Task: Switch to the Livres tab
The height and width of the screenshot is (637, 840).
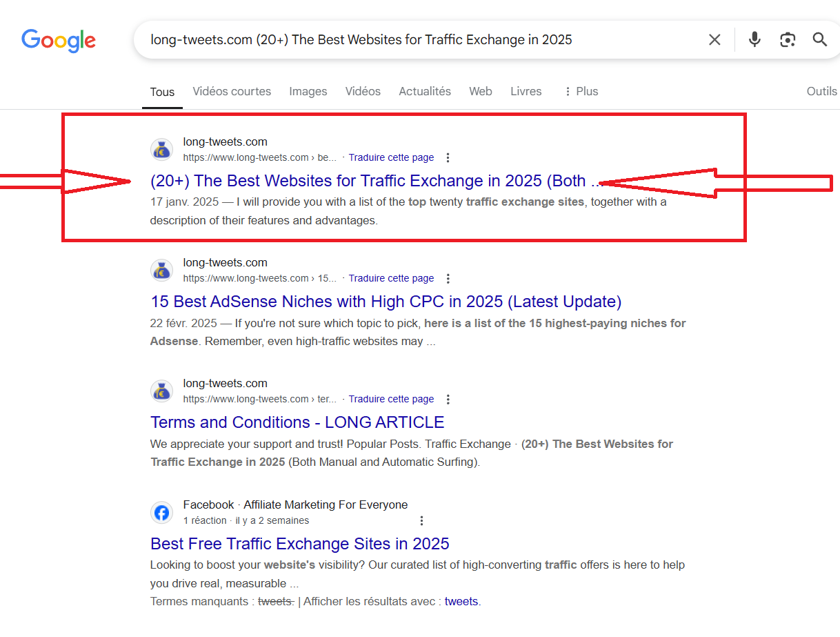Action: click(526, 91)
